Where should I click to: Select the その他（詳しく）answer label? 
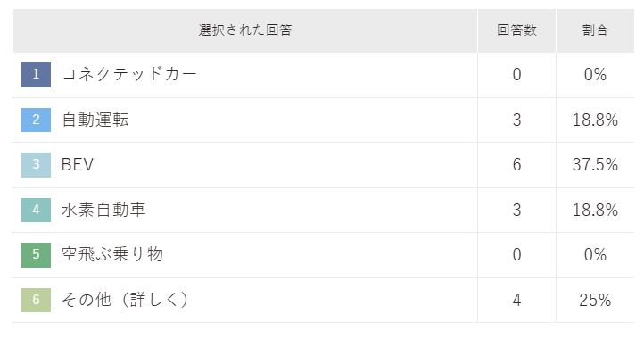coord(125,300)
